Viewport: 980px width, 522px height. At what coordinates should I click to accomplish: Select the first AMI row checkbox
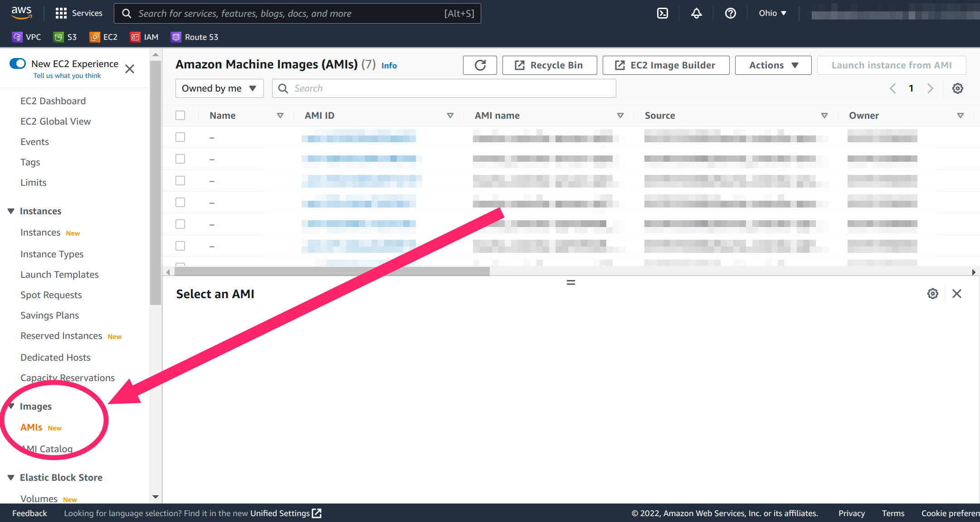point(180,137)
